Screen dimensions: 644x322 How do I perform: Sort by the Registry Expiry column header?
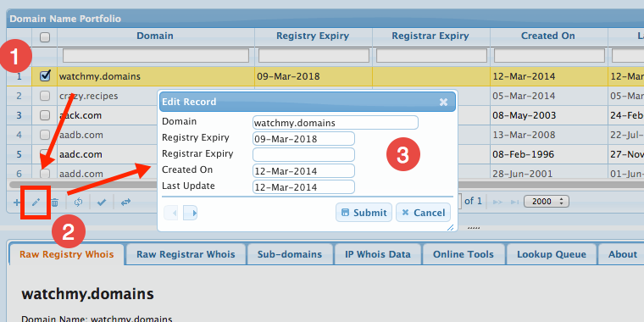point(313,36)
